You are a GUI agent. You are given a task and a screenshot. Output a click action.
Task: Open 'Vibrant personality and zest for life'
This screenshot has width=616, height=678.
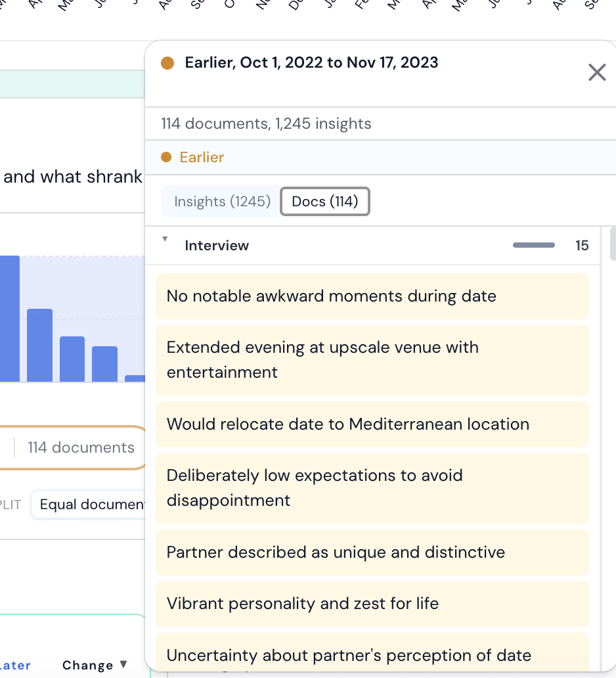tap(372, 604)
